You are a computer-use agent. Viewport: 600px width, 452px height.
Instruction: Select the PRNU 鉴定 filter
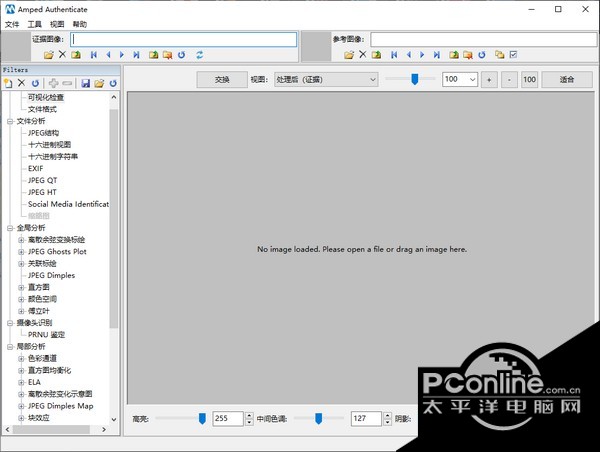pyautogui.click(x=46, y=335)
